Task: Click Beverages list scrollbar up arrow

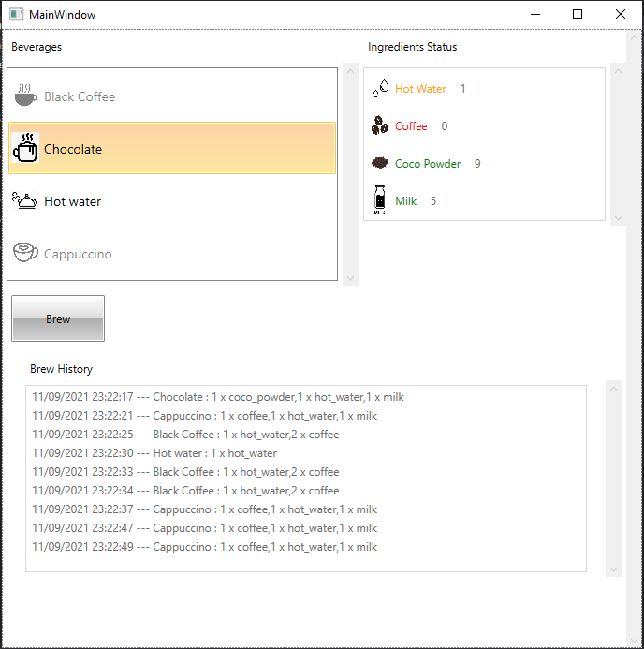Action: point(351,71)
